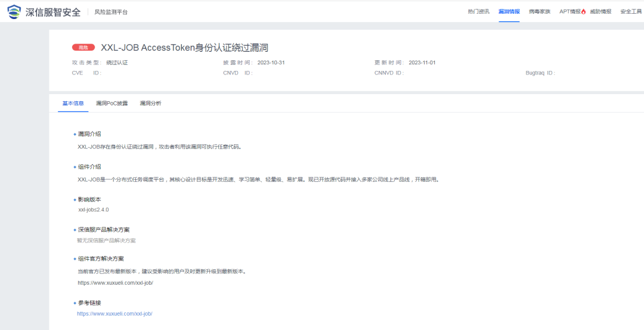This screenshot has height=330, width=644.
Task: Click the 参考链接 heading
Action: [89, 303]
